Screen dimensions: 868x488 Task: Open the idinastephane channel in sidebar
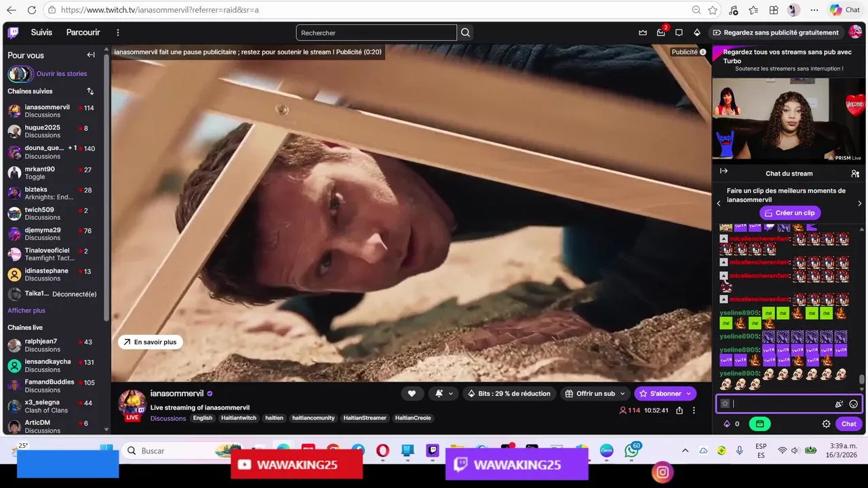tap(53, 274)
